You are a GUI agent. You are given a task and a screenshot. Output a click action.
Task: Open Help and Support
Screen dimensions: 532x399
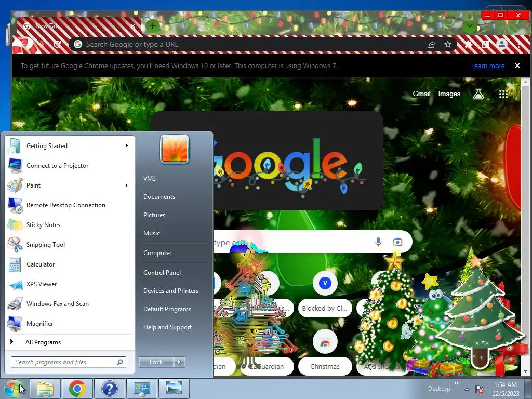pyautogui.click(x=167, y=327)
